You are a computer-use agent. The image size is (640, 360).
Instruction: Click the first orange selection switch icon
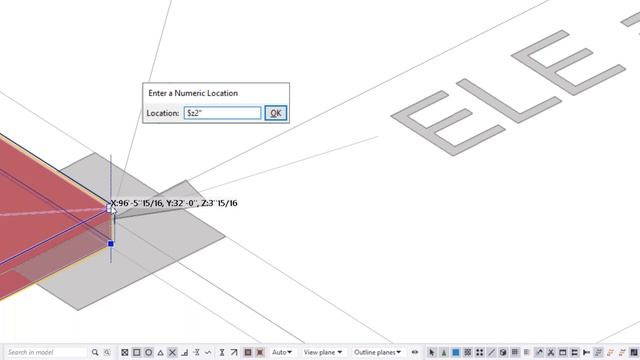tap(611, 352)
